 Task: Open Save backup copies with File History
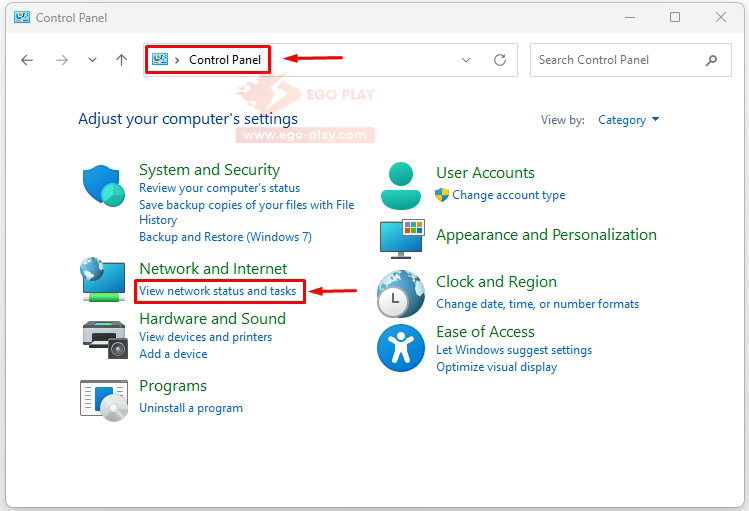coord(246,212)
